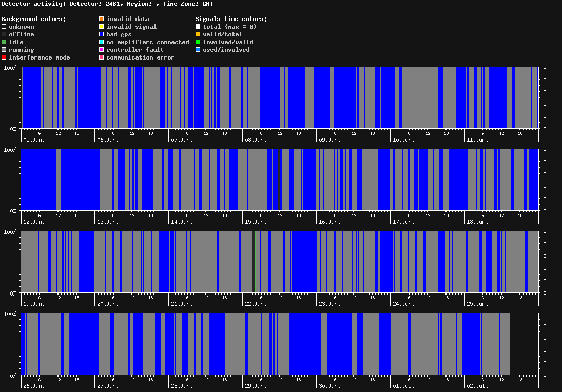Click the idle green legend swatch
This screenshot has width=562, height=392.
4,42
